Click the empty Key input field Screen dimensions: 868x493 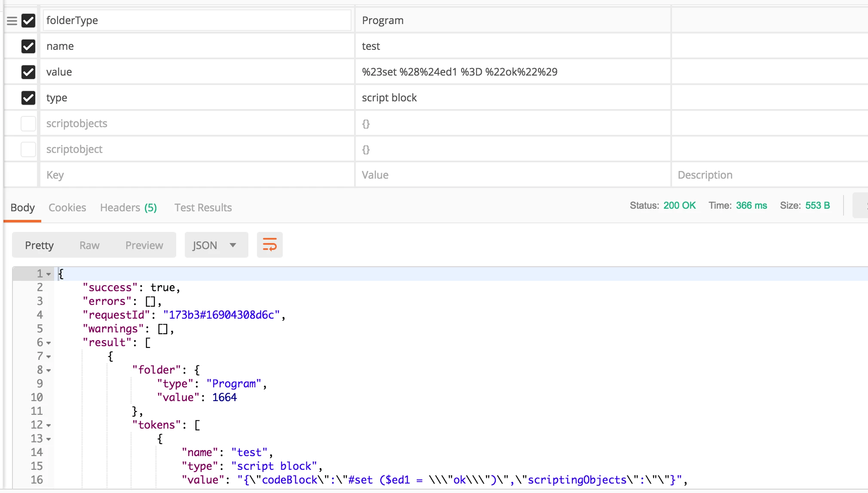pyautogui.click(x=197, y=175)
